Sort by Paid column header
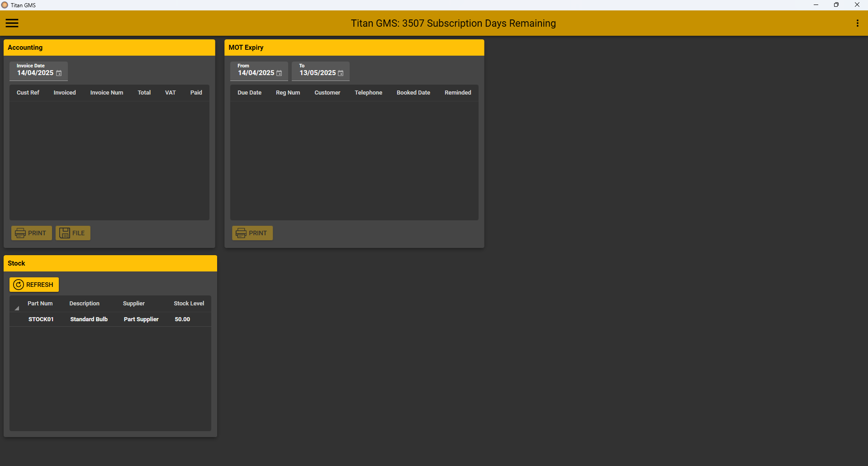The height and width of the screenshot is (466, 868). (x=196, y=93)
